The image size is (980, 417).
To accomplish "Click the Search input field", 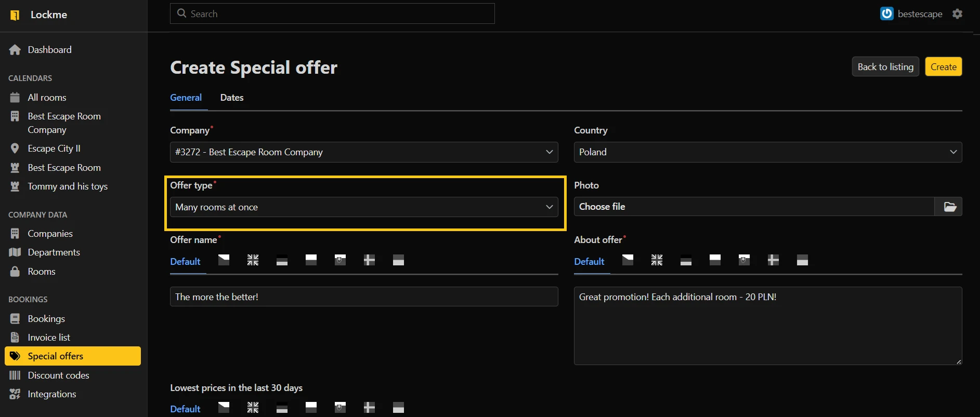I will (x=333, y=14).
